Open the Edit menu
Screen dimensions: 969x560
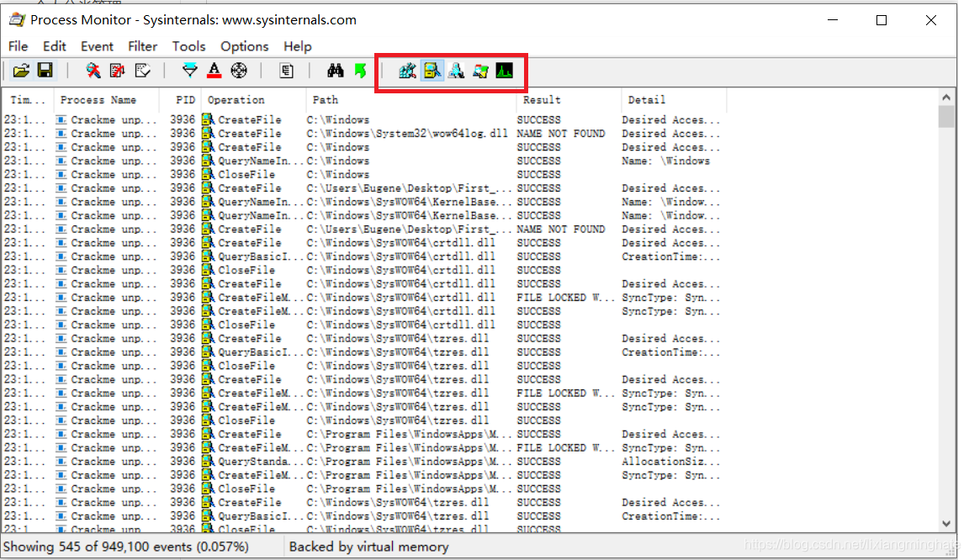pos(55,46)
